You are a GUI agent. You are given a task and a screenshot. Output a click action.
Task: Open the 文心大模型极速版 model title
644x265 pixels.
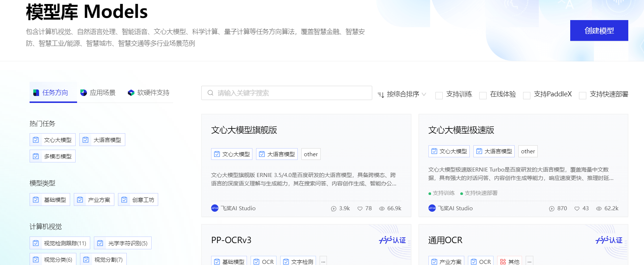pos(461,130)
